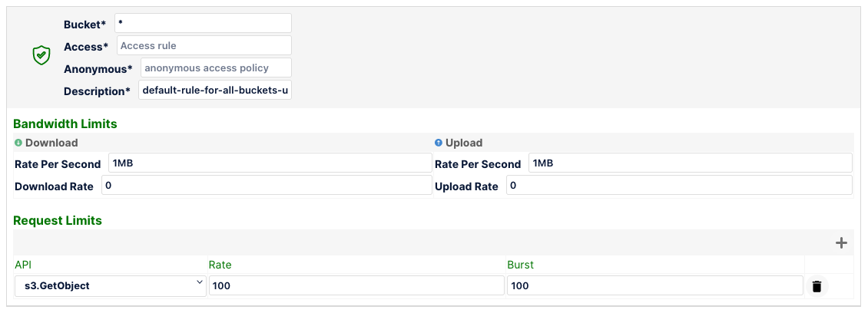
Task: Click the API column header
Action: [24, 265]
